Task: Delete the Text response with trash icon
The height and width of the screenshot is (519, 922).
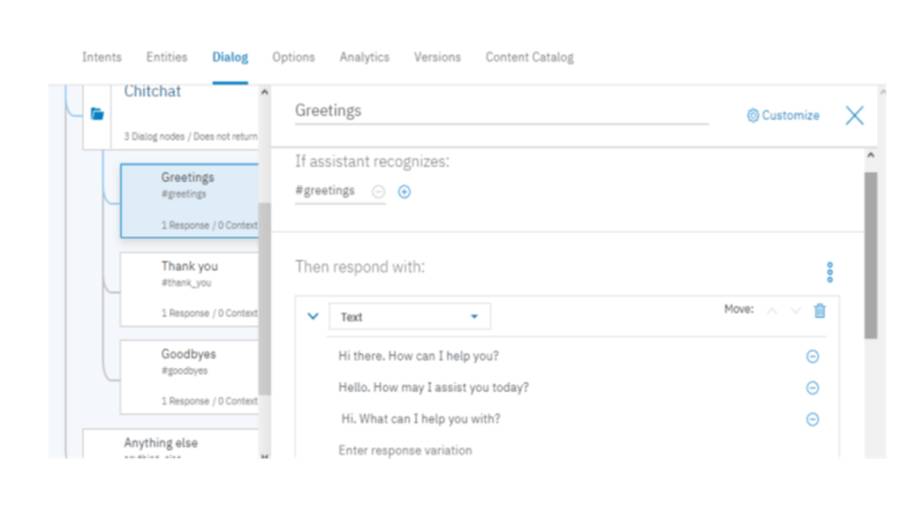Action: click(x=820, y=311)
